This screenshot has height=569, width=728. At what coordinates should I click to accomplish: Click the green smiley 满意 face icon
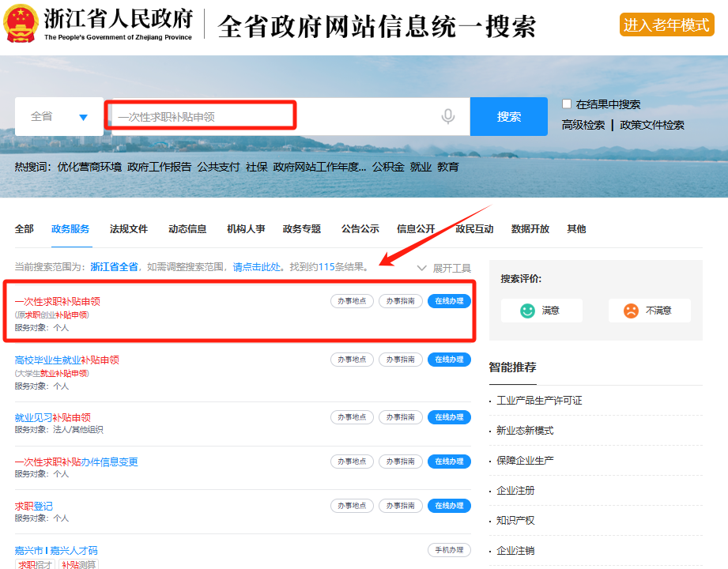point(527,311)
